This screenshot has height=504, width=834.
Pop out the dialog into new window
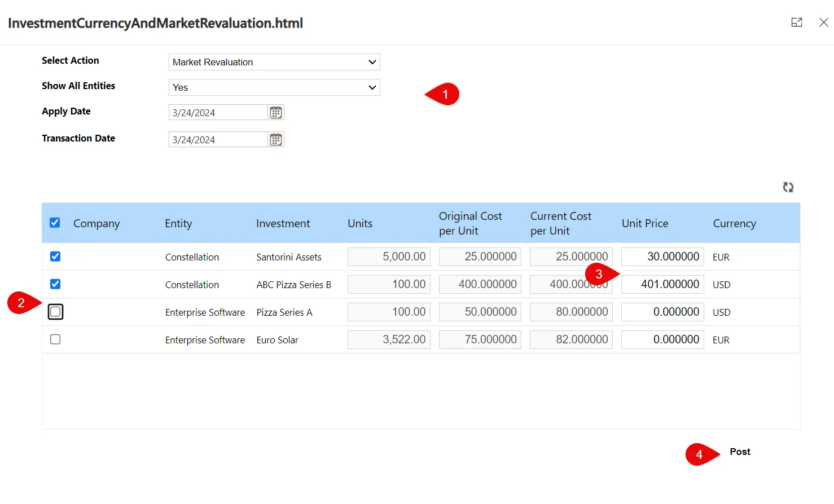(797, 23)
